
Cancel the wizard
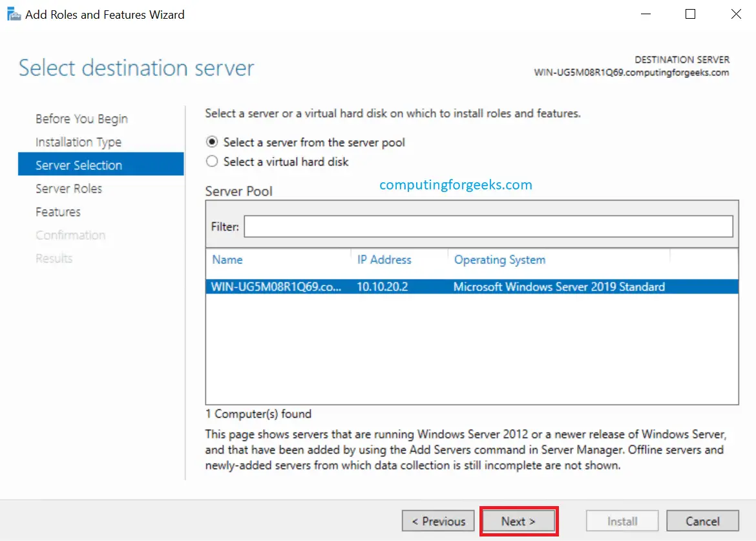[702, 521]
